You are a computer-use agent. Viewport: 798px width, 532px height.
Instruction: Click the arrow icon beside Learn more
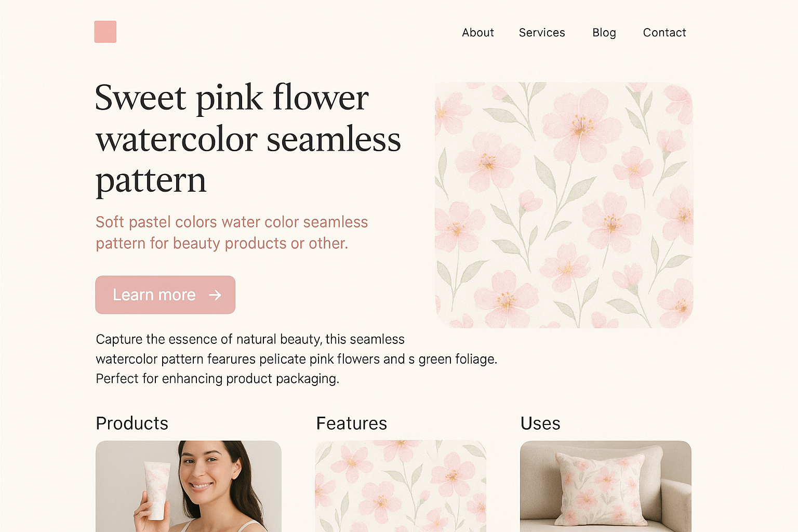[215, 295]
